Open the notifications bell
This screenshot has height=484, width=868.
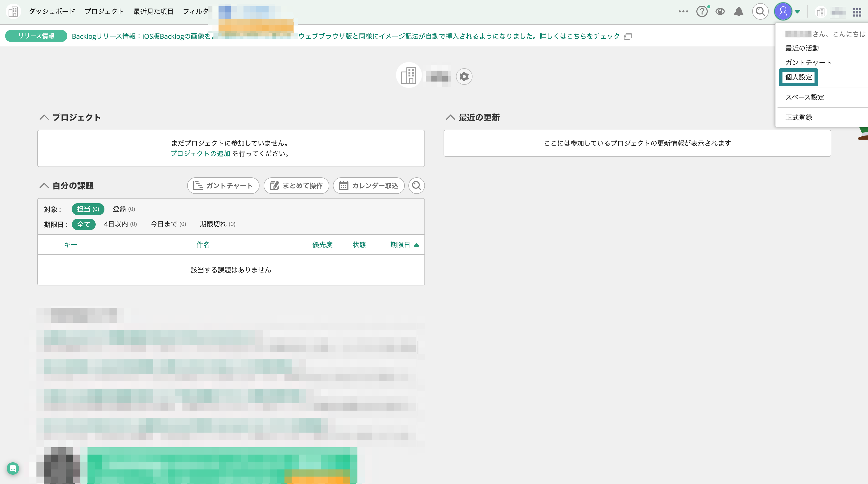click(x=738, y=12)
